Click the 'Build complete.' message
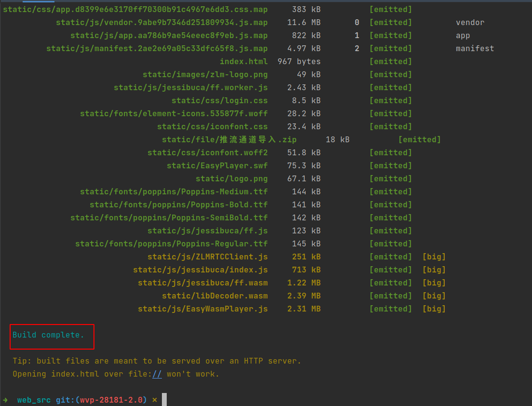The height and width of the screenshot is (406, 532). pyautogui.click(x=48, y=335)
